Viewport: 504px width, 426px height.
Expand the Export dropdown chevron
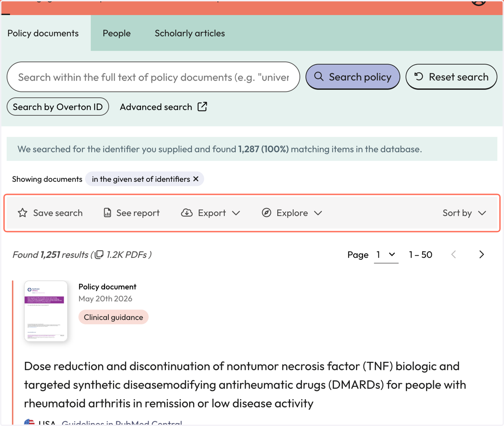pyautogui.click(x=236, y=213)
